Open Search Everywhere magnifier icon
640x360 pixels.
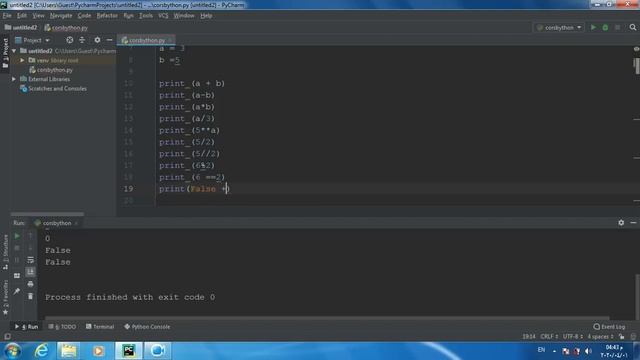633,27
